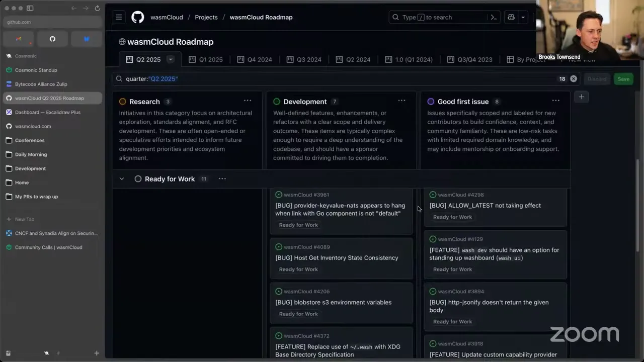Open the pinned Bluesky tab
The width and height of the screenshot is (644, 362).
(x=86, y=39)
